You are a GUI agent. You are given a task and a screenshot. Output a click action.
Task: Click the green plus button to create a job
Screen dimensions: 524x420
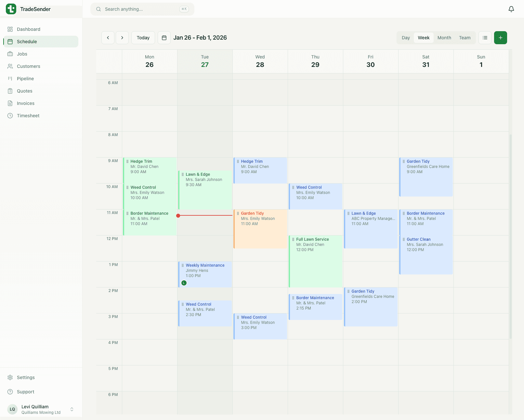[x=500, y=37]
